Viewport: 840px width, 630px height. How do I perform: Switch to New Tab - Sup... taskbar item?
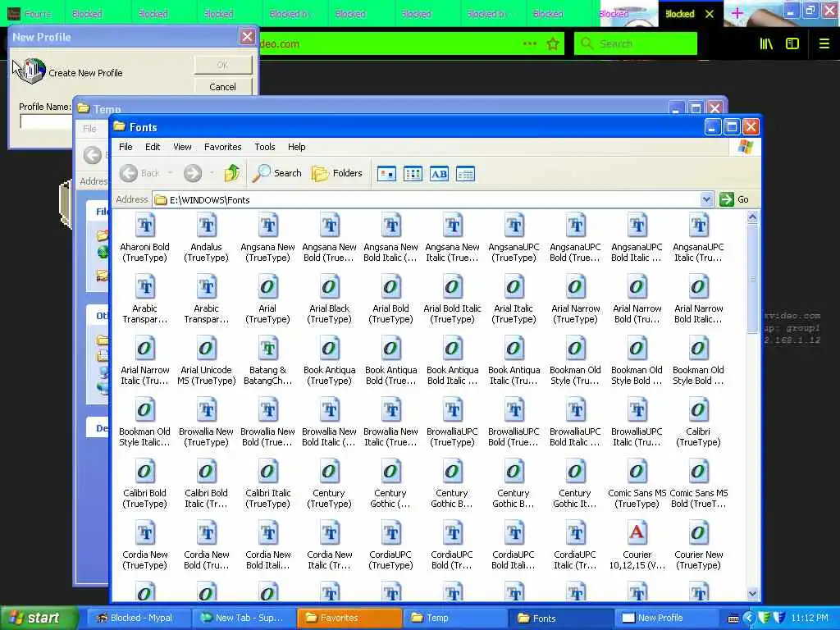click(244, 619)
